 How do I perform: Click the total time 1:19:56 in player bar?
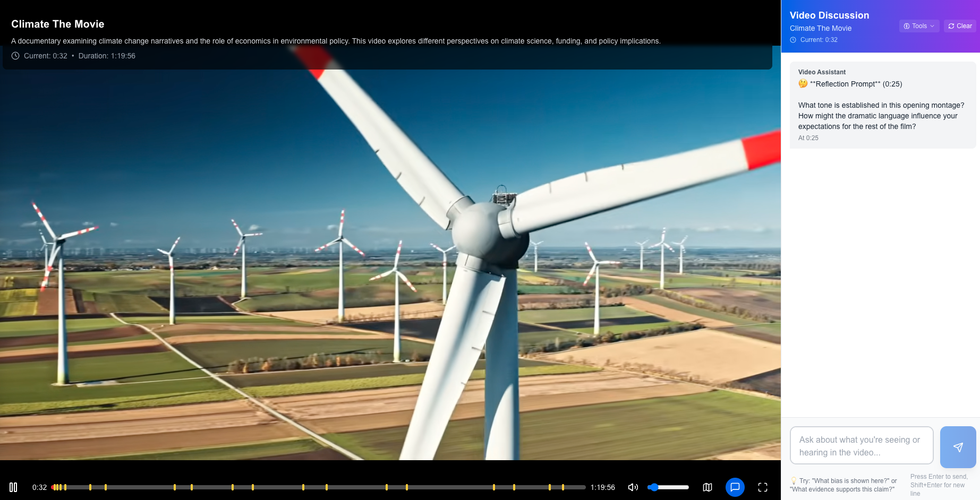click(x=602, y=487)
